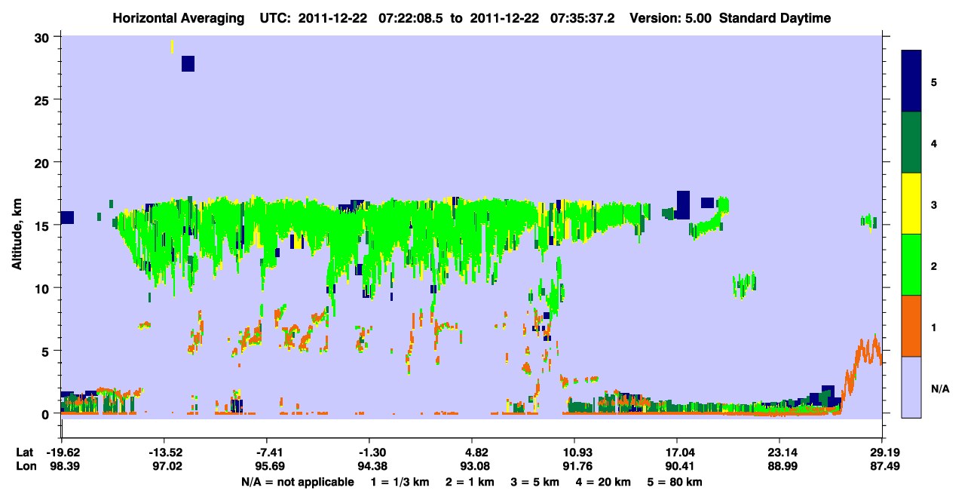Click the y-axis tick label 30
The image size is (980, 503).
[43, 38]
